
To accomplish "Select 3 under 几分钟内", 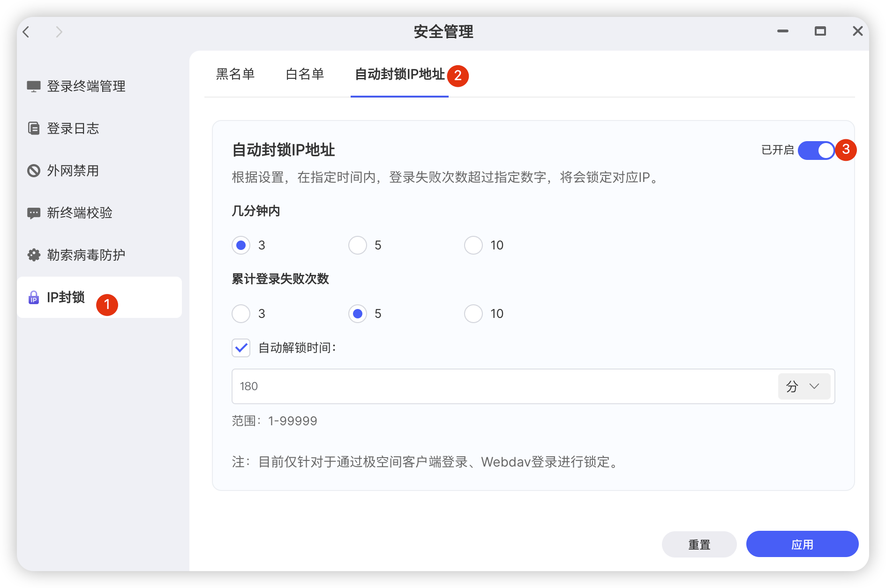I will pos(241,245).
